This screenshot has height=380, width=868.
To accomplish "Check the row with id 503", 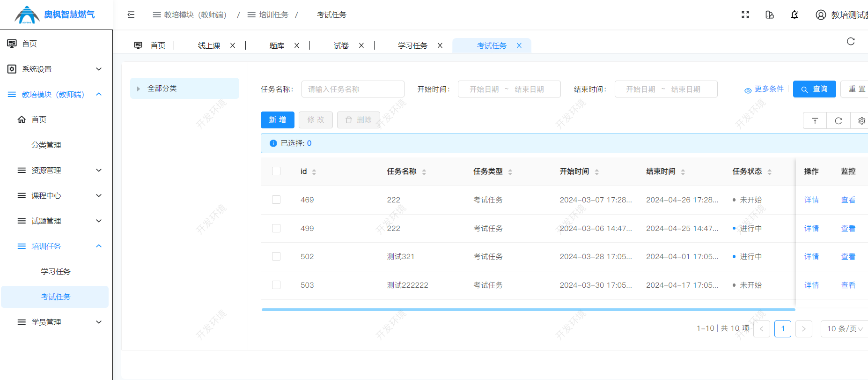I will tap(276, 285).
